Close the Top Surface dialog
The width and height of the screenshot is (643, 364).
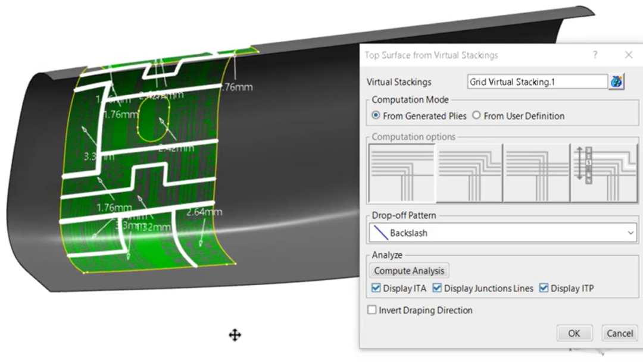click(x=628, y=55)
